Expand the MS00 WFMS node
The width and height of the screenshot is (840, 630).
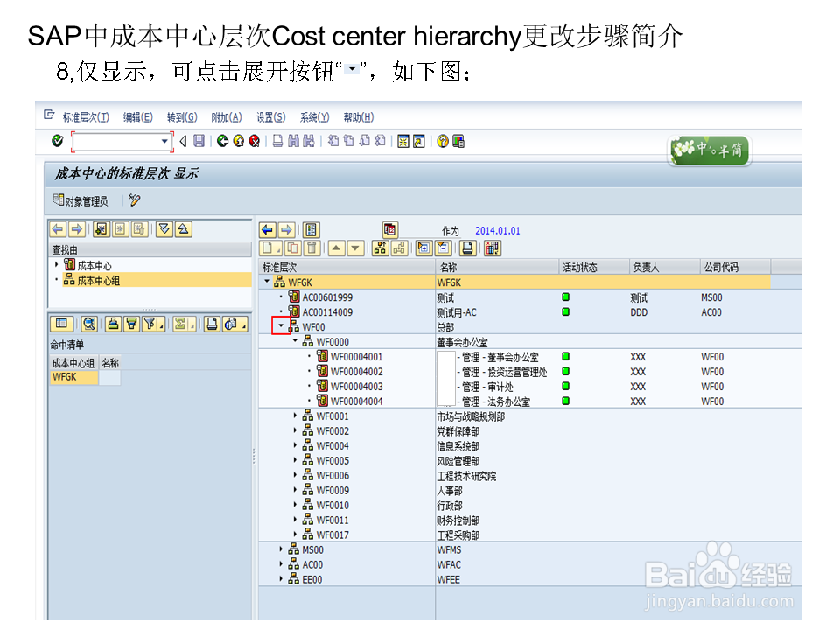(x=281, y=549)
